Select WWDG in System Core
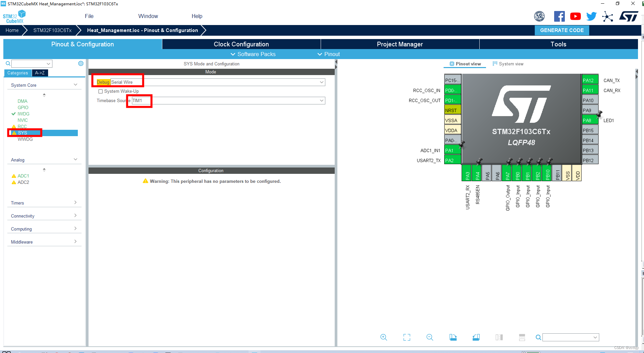Viewport: 644px width, 353px height. tap(25, 139)
